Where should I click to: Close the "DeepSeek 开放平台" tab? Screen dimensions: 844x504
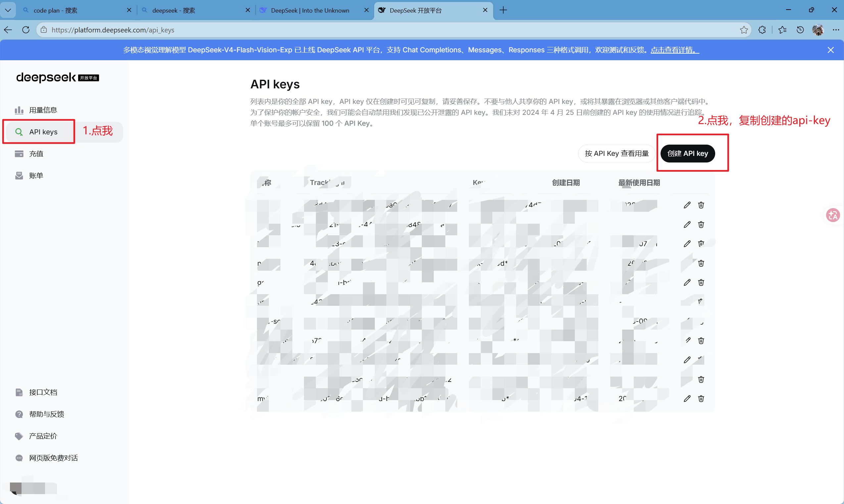pos(485,10)
